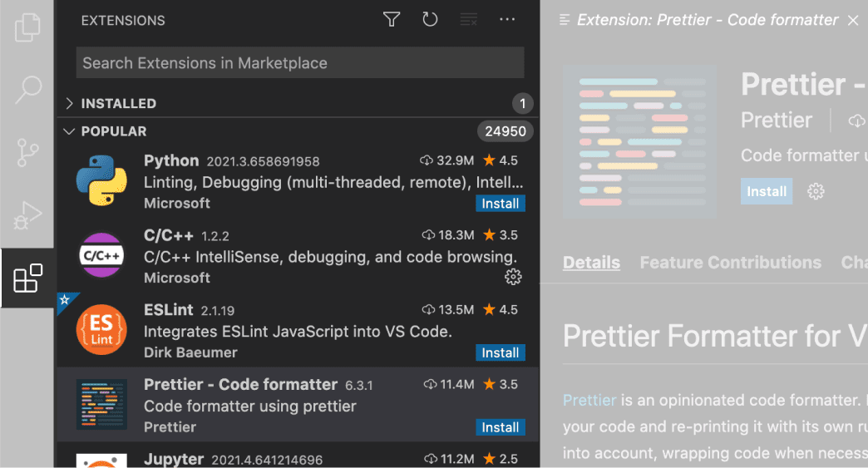Filter extensions with the funnel icon
Image resolution: width=868 pixels, height=468 pixels.
(392, 20)
